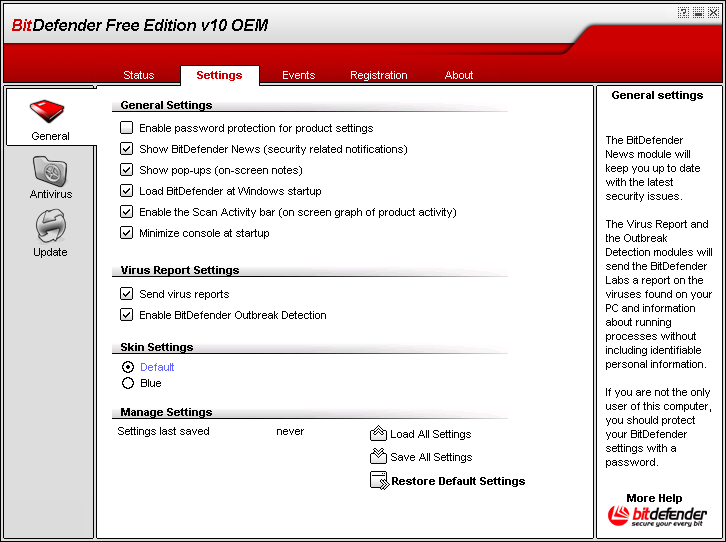Open the Events tab
The width and height of the screenshot is (726, 542).
tap(299, 75)
